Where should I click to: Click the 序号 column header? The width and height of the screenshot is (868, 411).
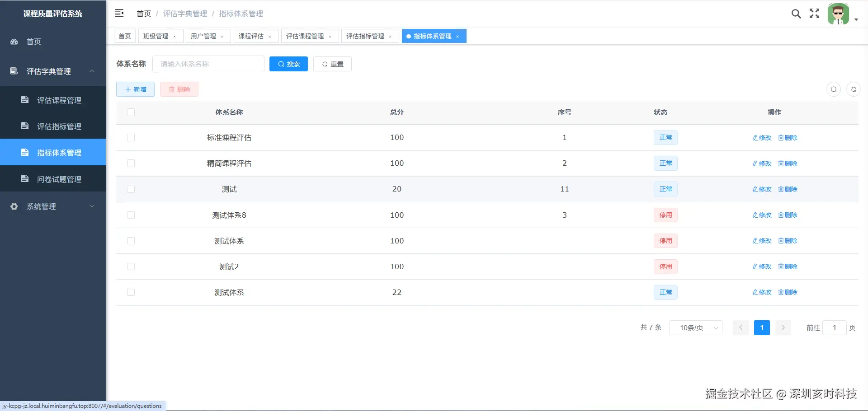564,112
